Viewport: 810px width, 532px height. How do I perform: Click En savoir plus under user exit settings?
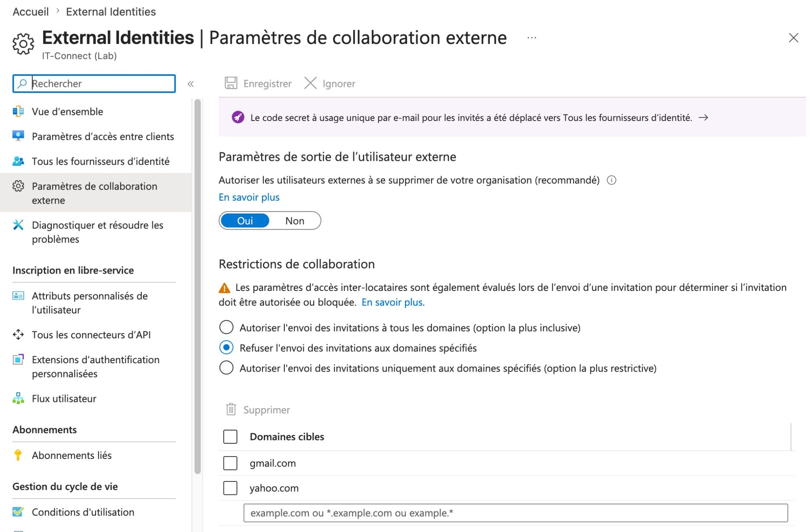(249, 197)
